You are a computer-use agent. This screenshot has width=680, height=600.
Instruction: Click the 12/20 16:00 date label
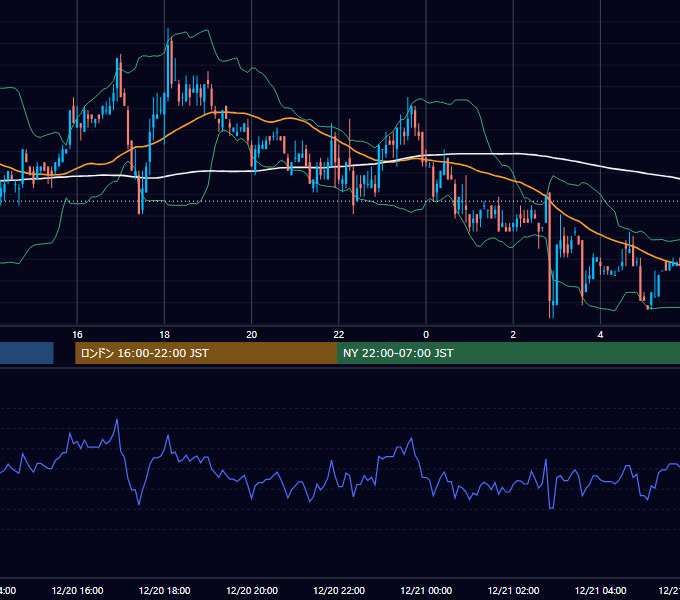pyautogui.click(x=77, y=590)
